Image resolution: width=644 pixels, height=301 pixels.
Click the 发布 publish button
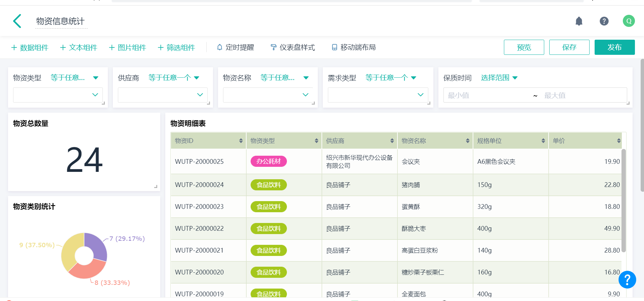[614, 47]
